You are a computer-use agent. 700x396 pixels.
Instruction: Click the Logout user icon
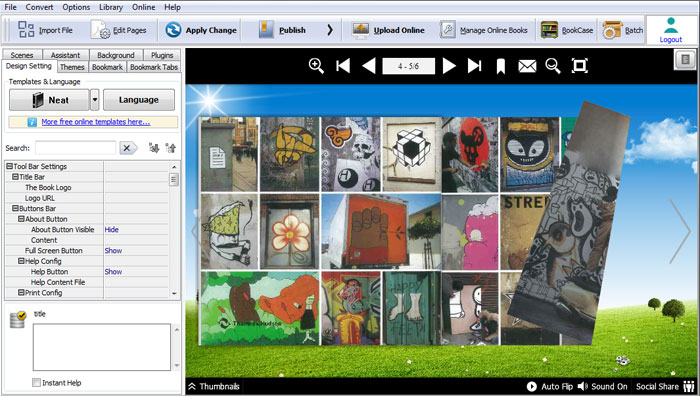pyautogui.click(x=671, y=25)
